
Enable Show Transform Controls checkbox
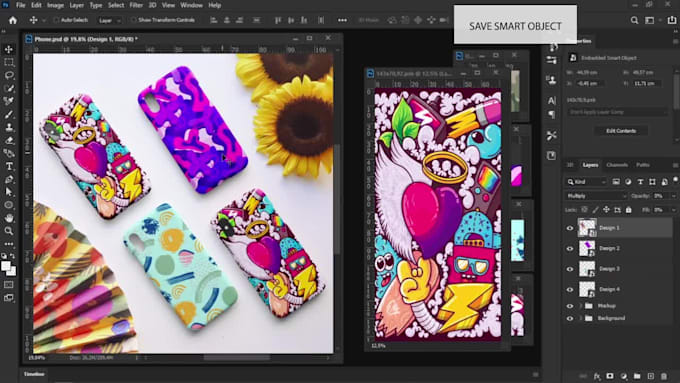[134, 20]
